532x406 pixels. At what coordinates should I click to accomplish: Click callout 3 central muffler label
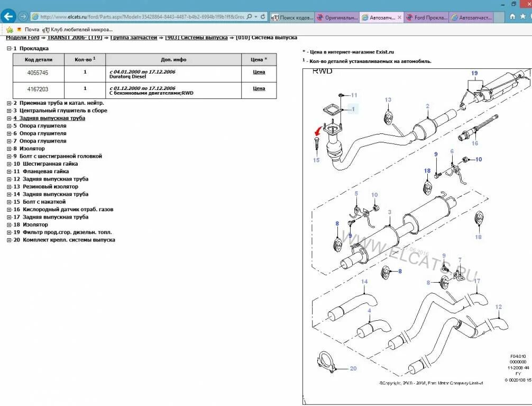(x=390, y=212)
